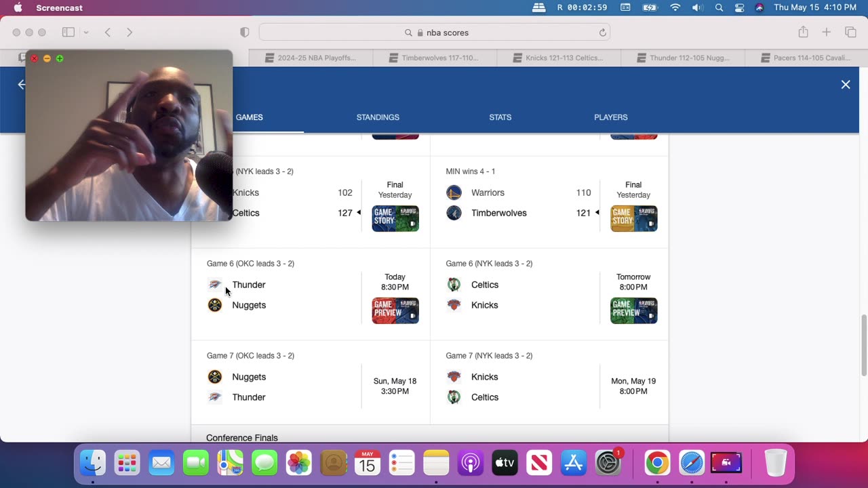
Task: Open Trash in the dock
Action: [775, 464]
